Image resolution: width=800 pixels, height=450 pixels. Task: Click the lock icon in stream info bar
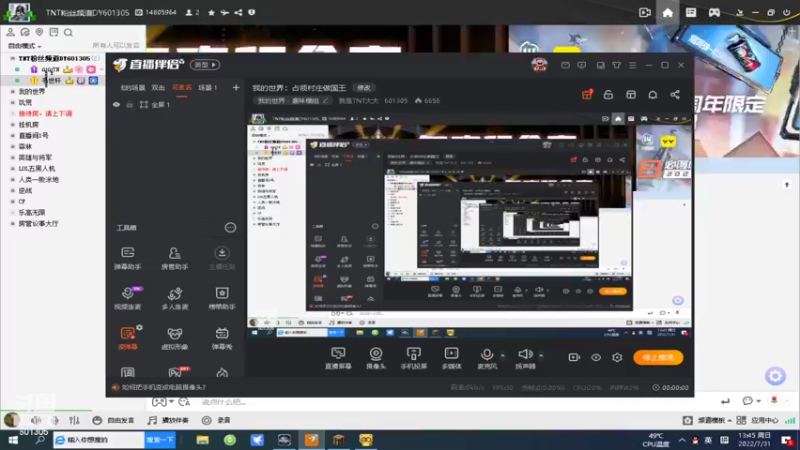[x=608, y=95]
